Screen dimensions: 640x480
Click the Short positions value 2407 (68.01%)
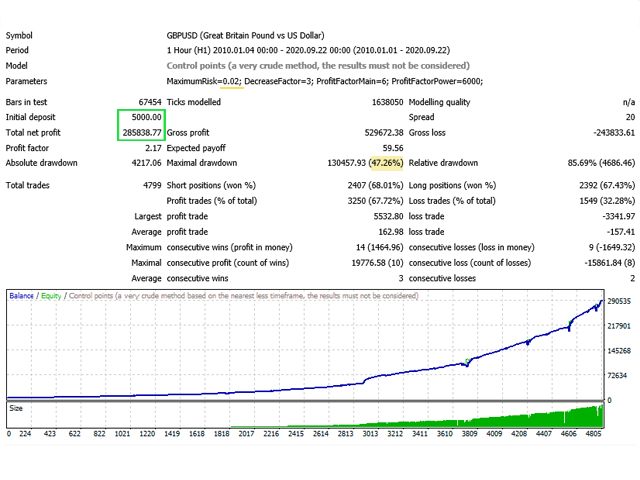(375, 185)
